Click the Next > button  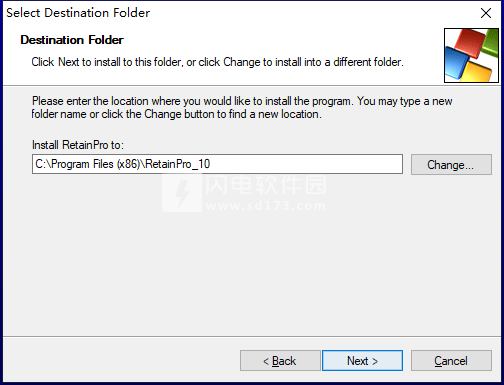[362, 360]
